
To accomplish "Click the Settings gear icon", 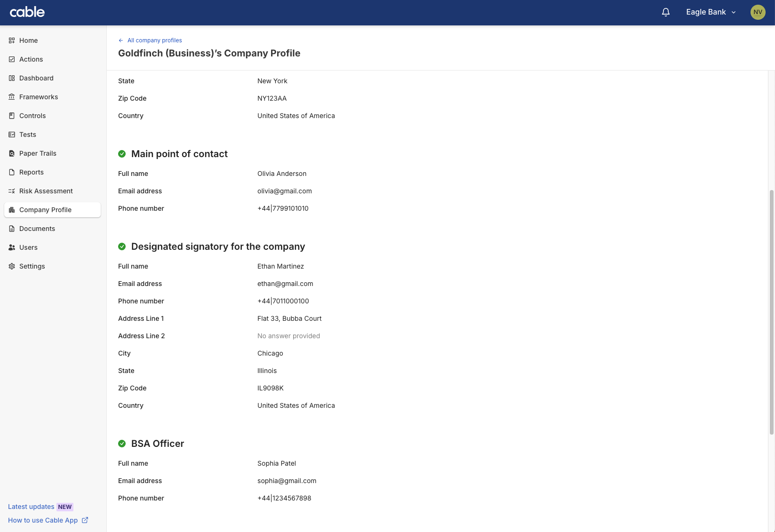I will [x=12, y=266].
